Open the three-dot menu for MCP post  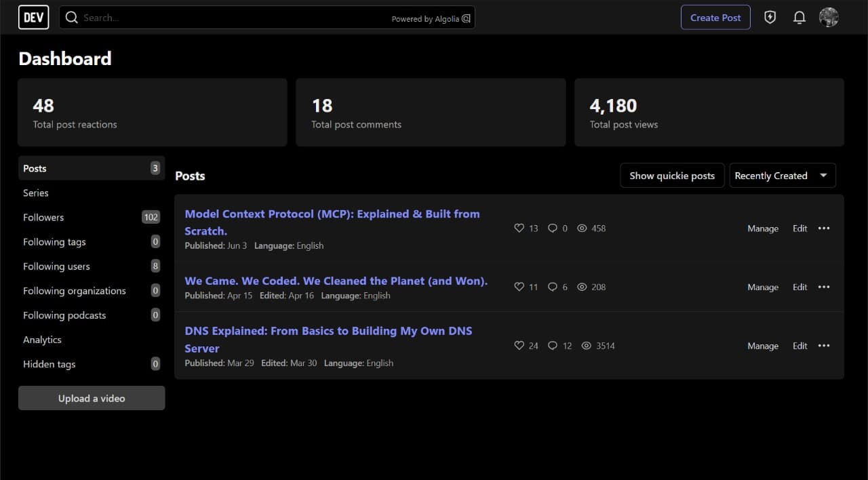[824, 228]
